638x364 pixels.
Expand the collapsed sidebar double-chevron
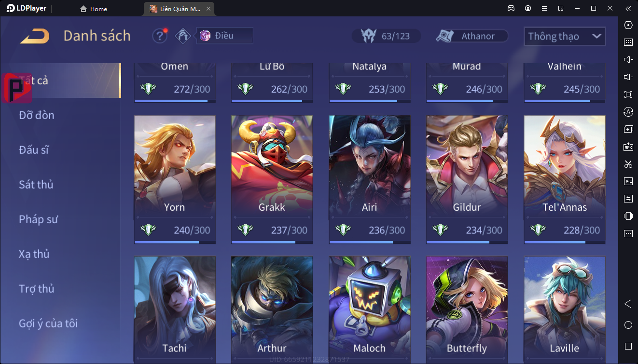tap(628, 8)
